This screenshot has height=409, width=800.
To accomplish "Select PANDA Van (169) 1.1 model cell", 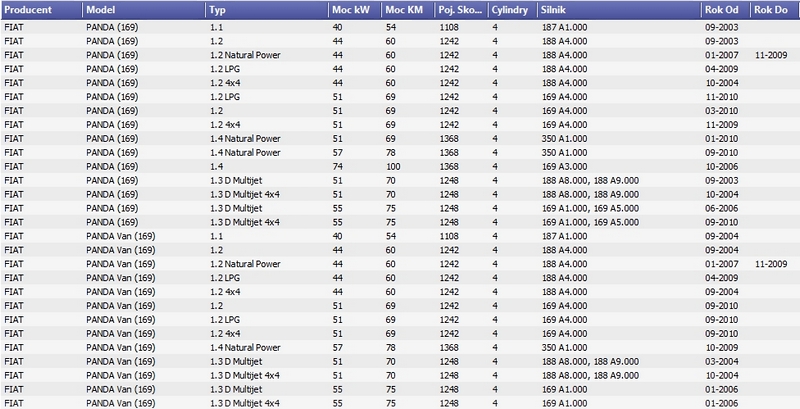I will (120, 236).
